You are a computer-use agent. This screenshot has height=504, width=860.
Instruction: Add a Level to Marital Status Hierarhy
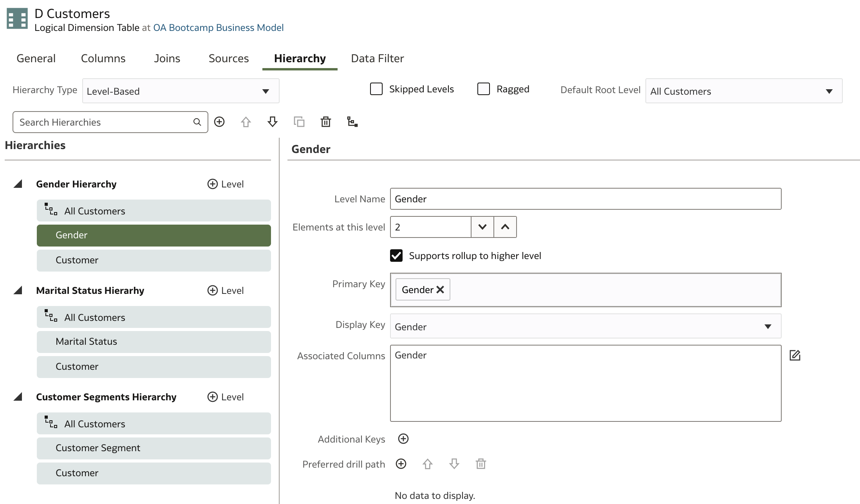226,290
